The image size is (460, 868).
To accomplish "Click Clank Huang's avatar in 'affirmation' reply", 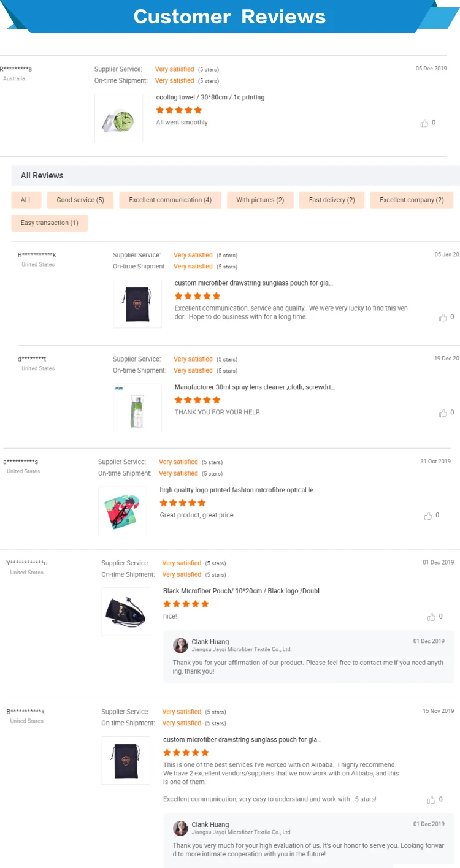I will tap(180, 645).
